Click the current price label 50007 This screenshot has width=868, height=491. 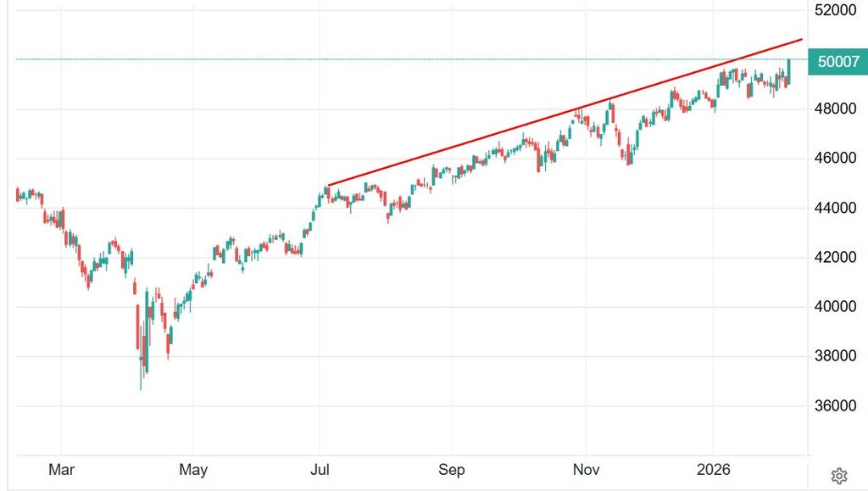click(x=837, y=61)
